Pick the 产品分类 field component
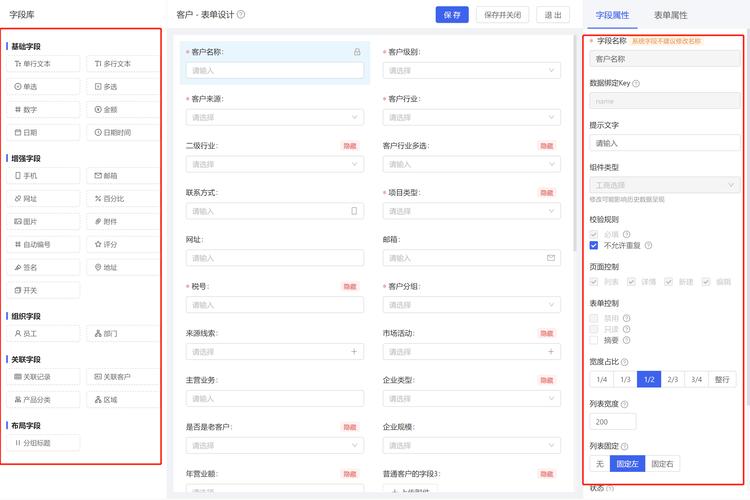The width and height of the screenshot is (750, 500). (43, 400)
